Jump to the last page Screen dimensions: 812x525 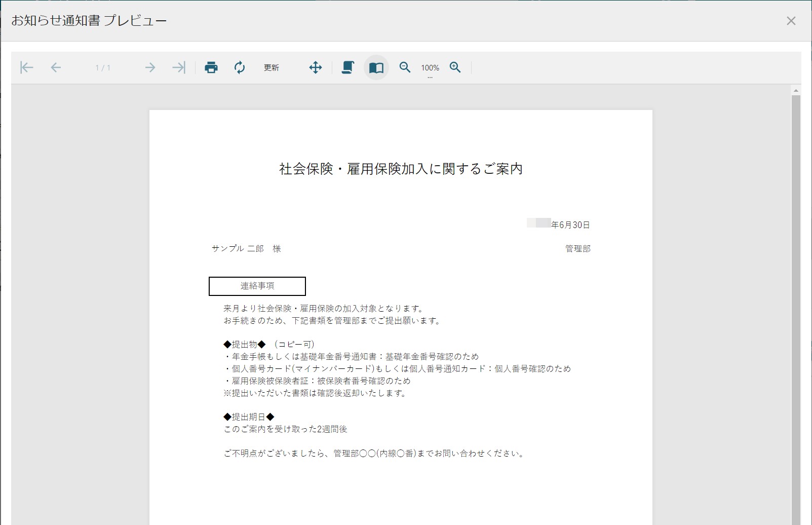(179, 67)
